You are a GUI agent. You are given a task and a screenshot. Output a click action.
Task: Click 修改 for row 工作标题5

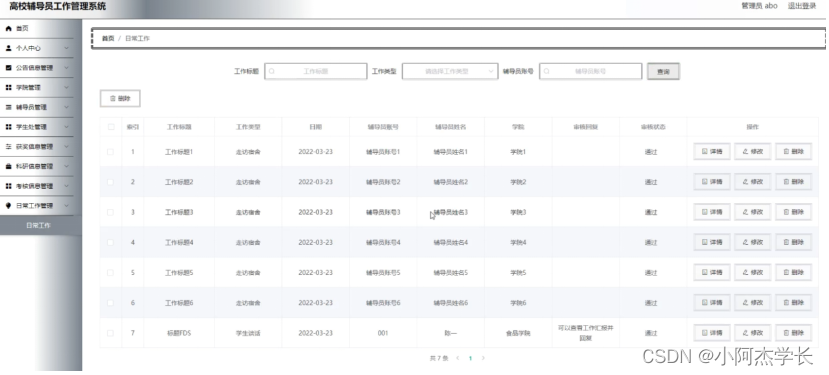753,273
